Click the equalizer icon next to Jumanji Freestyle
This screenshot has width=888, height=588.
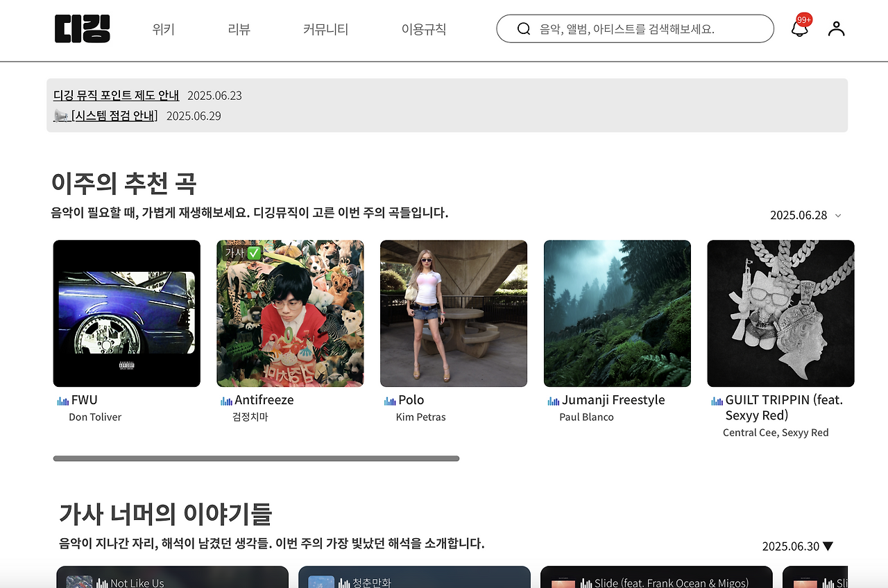click(554, 401)
